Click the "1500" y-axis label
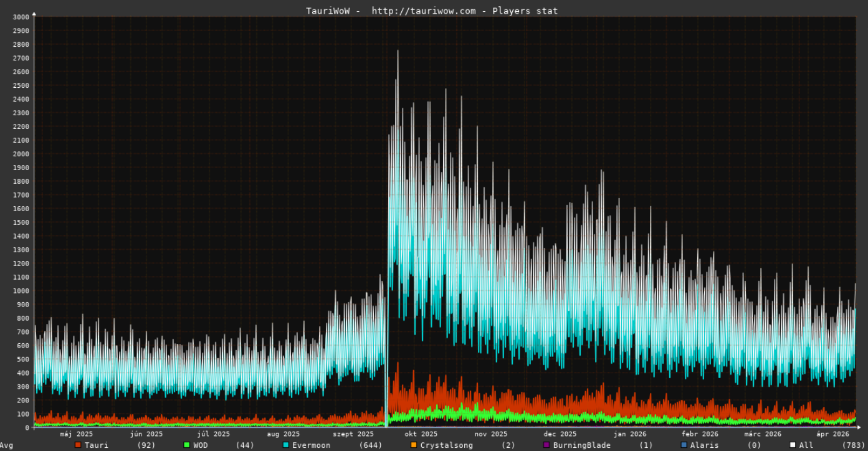Viewport: 868px width, 451px height. tap(21, 222)
